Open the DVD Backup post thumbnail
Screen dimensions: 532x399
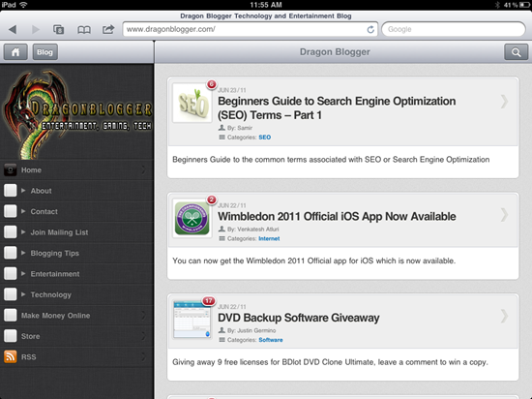pos(192,320)
